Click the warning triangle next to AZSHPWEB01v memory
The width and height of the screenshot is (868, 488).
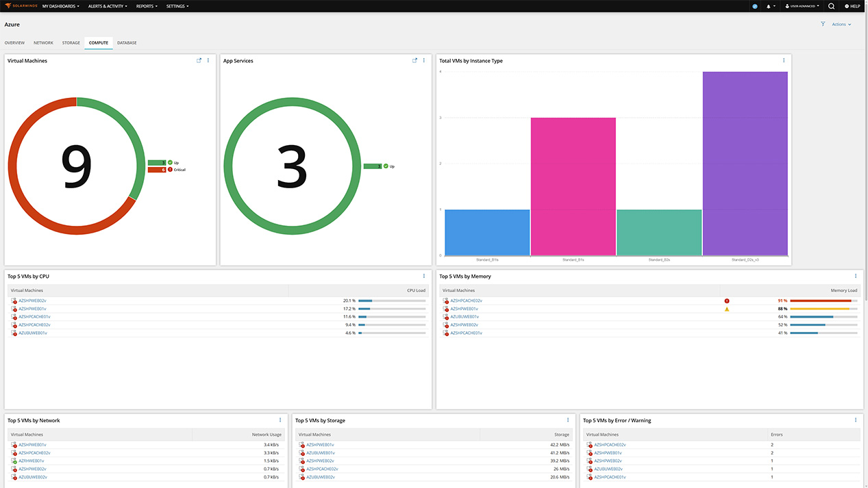point(727,309)
